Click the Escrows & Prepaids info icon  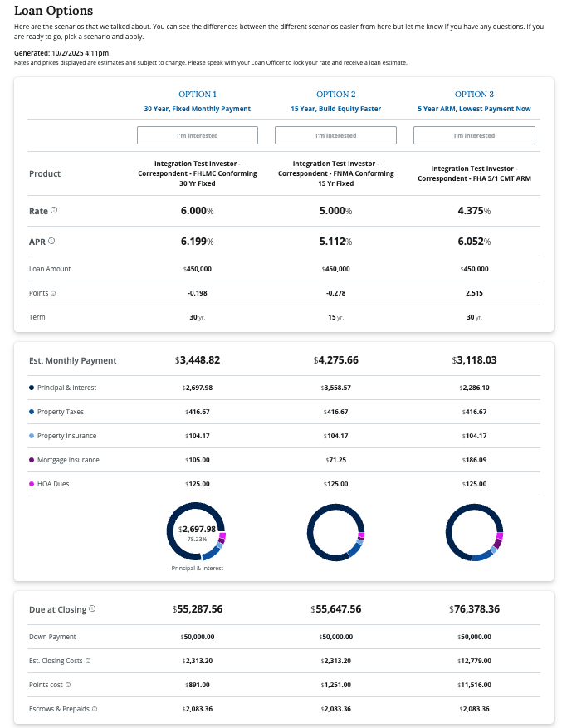pos(95,709)
